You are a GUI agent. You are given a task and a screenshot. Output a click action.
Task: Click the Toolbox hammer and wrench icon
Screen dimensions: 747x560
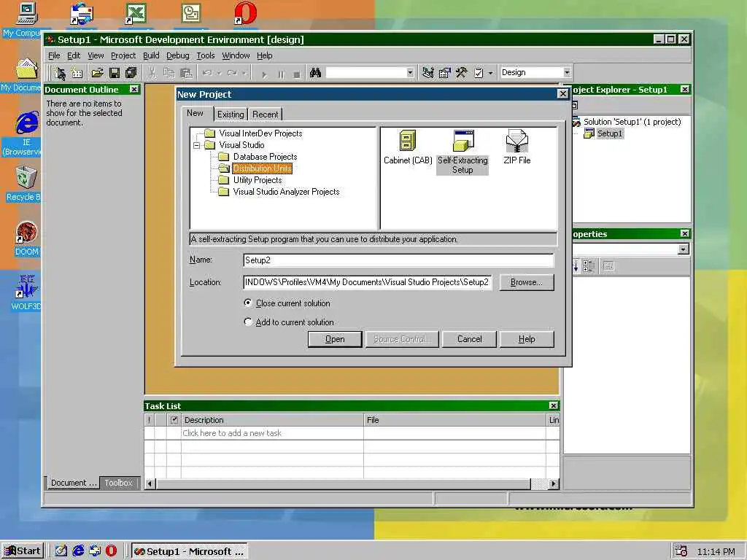pos(461,73)
